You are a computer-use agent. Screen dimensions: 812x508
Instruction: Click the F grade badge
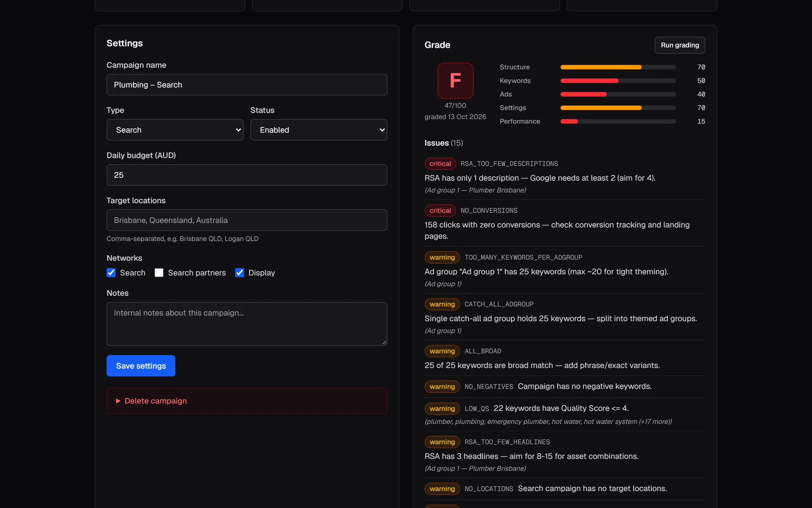455,80
